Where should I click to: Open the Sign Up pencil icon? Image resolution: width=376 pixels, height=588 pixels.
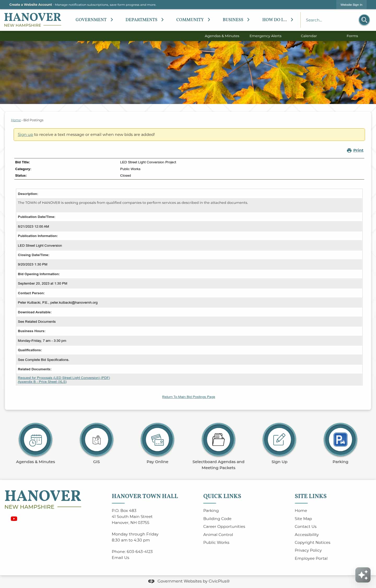(279, 440)
